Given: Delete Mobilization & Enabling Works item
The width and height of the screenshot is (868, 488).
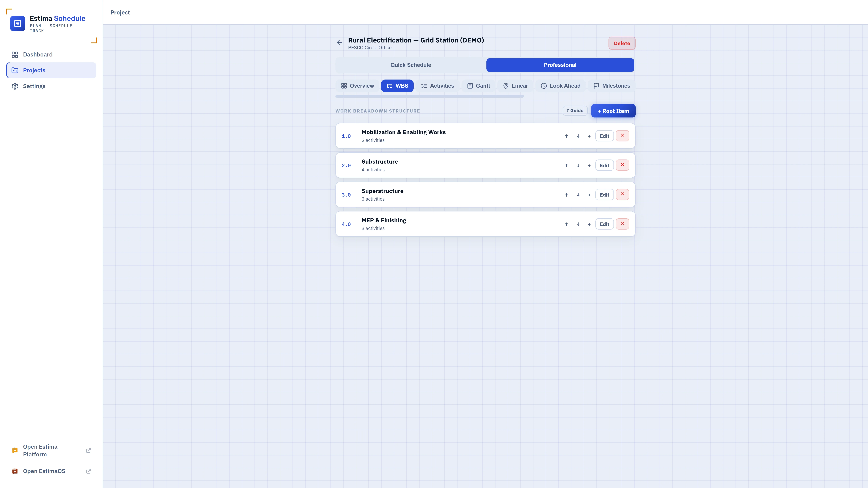Looking at the screenshot, I should coord(622,136).
